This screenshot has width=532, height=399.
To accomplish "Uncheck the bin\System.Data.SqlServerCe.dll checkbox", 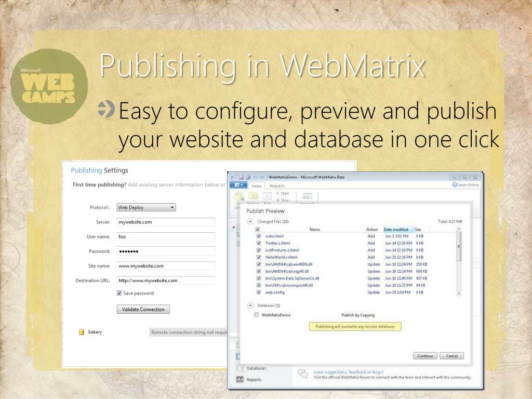I will [x=259, y=278].
